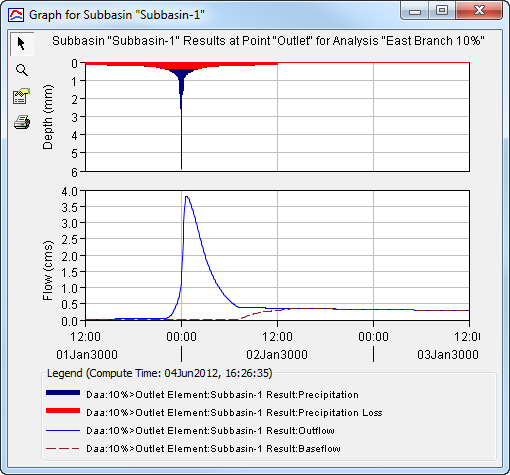Click the dashed Baseflow legend line
The width and height of the screenshot is (510, 475).
click(63, 449)
